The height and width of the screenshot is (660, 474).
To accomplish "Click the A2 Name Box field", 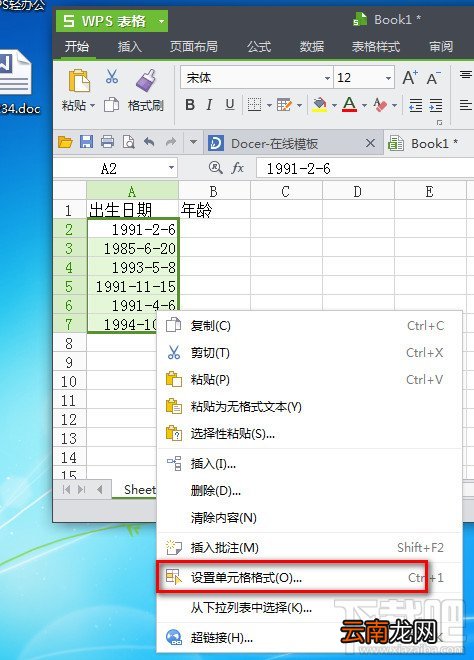I will tap(109, 168).
